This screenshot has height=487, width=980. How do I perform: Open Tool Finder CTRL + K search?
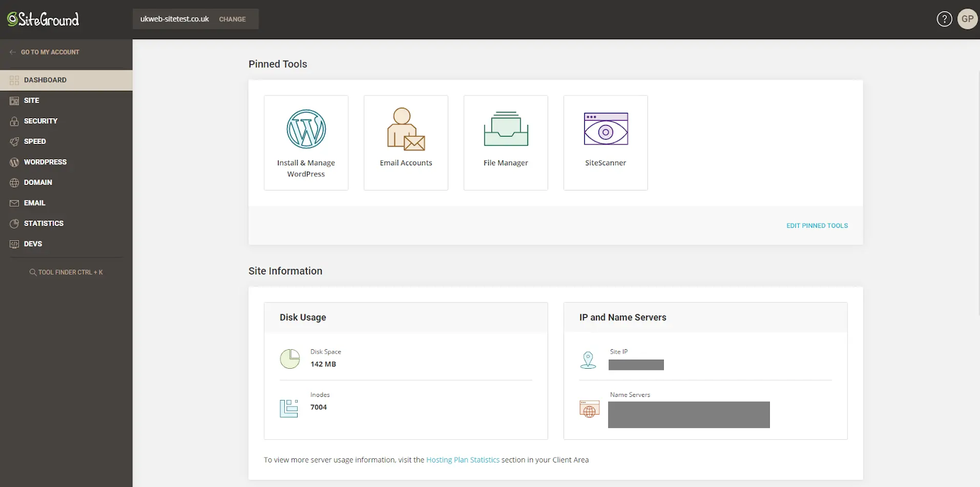point(66,272)
